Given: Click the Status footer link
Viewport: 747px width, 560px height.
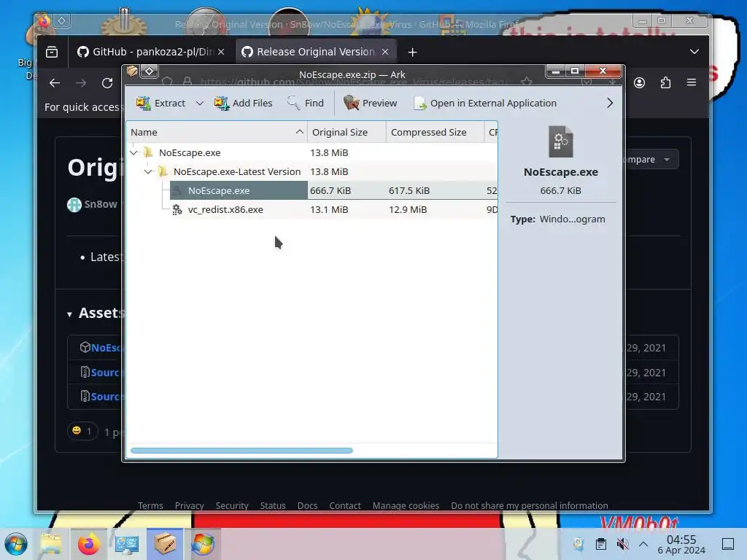Looking at the screenshot, I should [273, 506].
